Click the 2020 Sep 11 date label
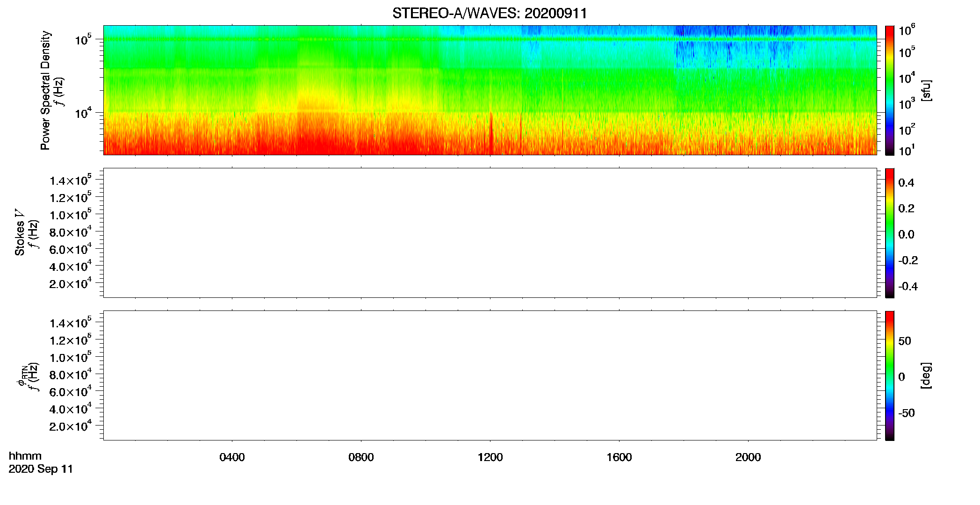 click(x=41, y=469)
